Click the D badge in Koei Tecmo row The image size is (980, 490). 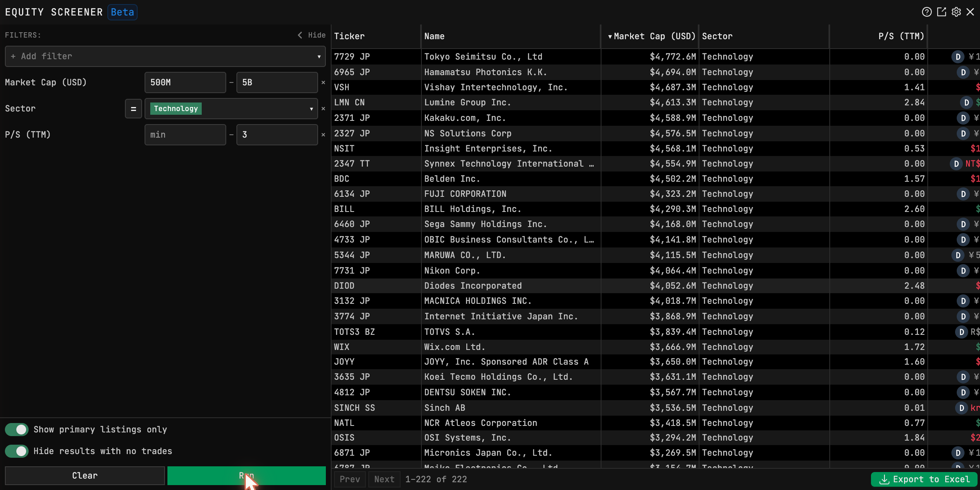click(963, 377)
